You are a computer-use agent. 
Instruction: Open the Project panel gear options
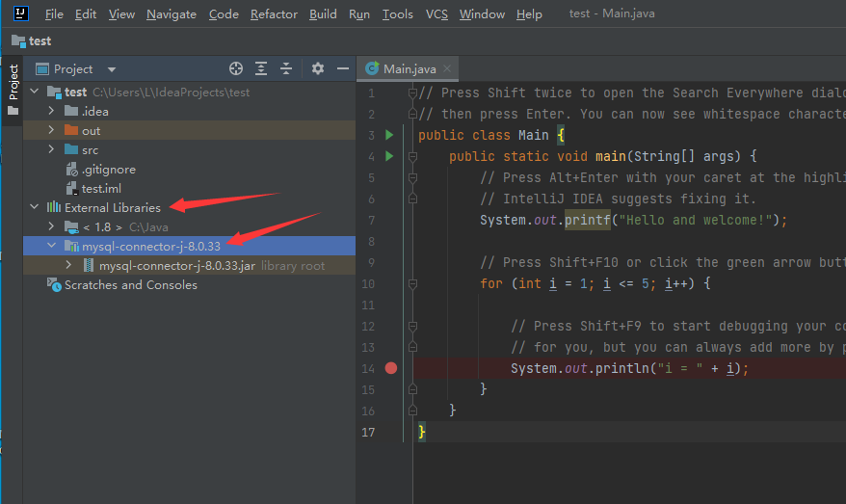coord(318,68)
